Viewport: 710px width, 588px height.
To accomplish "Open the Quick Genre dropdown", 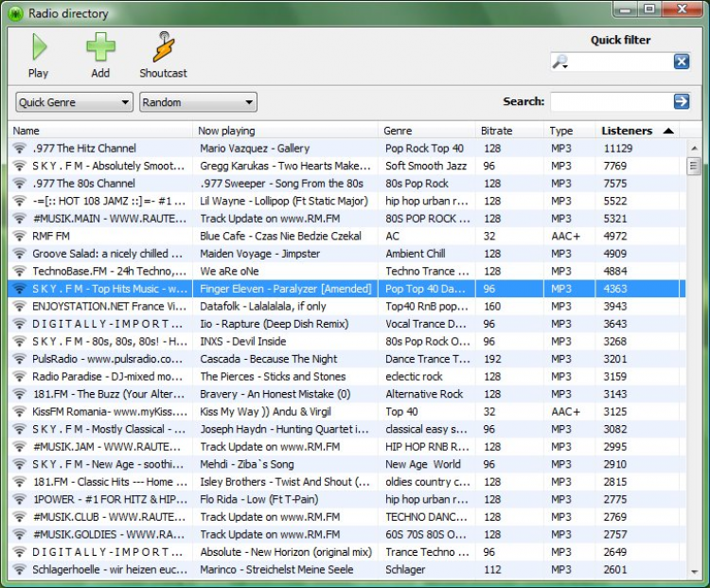I will [x=75, y=102].
